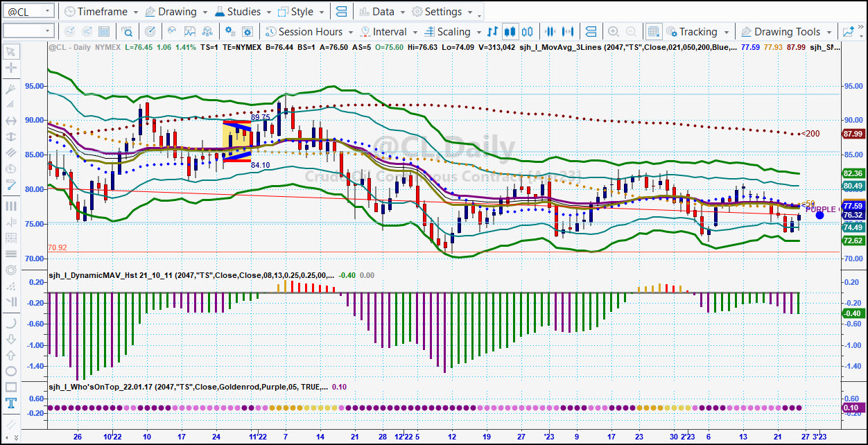This screenshot has width=868, height=445.
Task: Toggle the dotted grid selection icon
Action: coord(653,32)
